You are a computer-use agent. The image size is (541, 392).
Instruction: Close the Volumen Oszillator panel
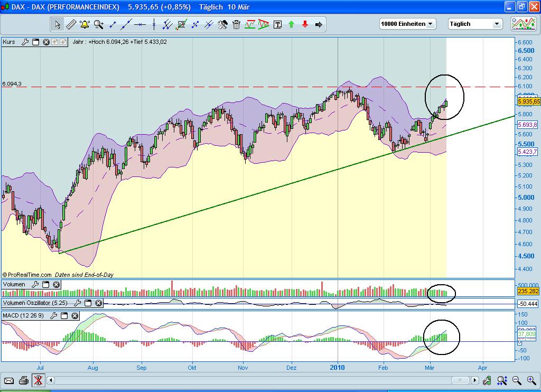click(x=99, y=303)
